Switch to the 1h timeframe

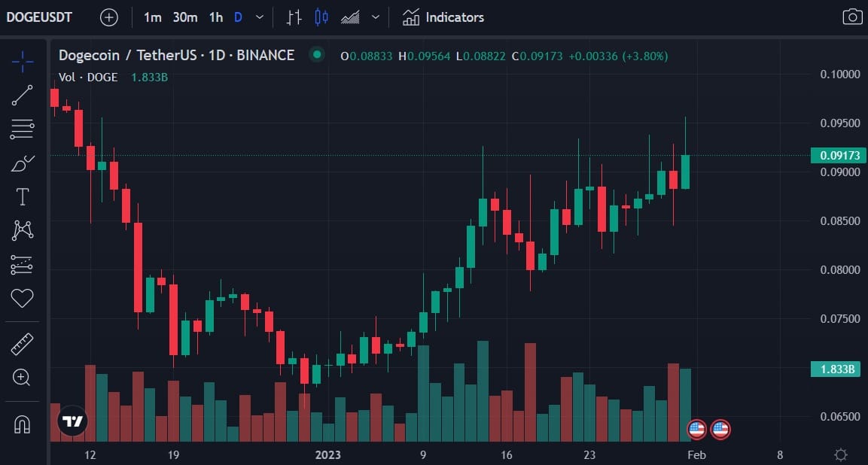coord(216,17)
